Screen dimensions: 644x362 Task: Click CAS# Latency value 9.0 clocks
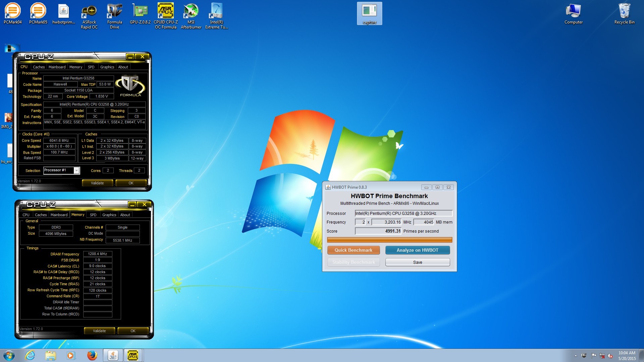98,266
